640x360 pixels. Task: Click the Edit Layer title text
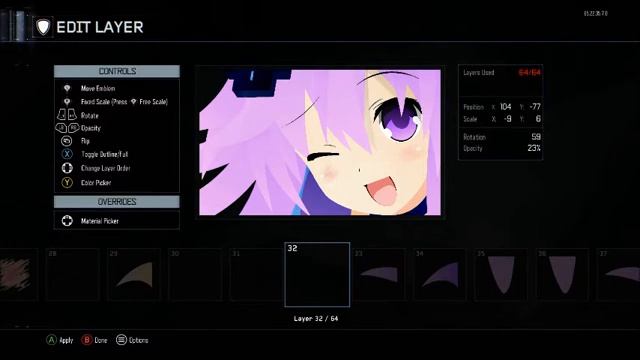tap(100, 27)
